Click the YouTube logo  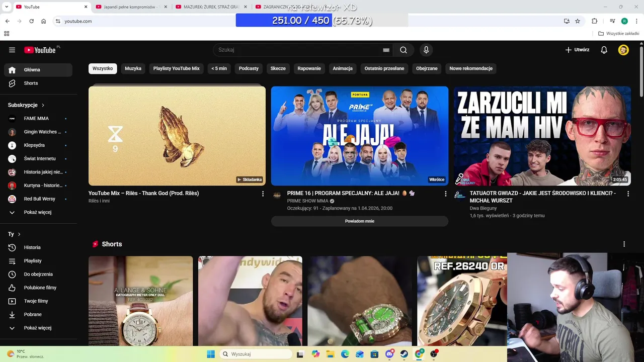40,50
